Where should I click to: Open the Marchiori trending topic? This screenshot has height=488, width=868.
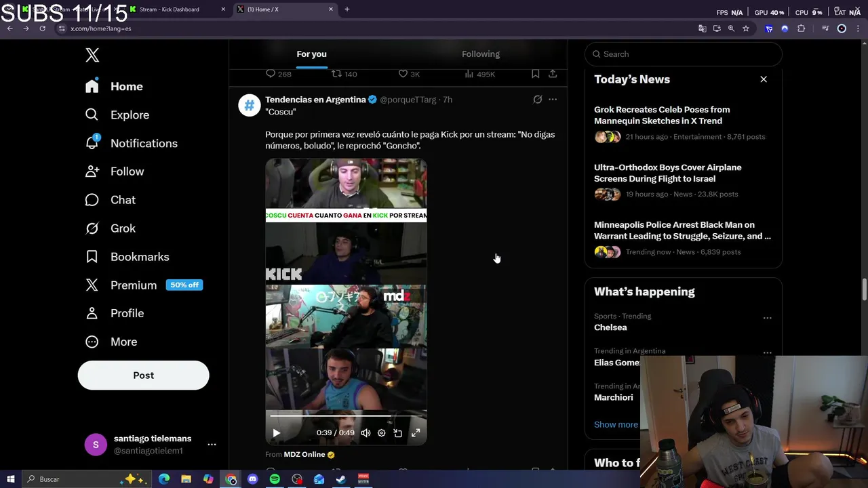point(614,398)
